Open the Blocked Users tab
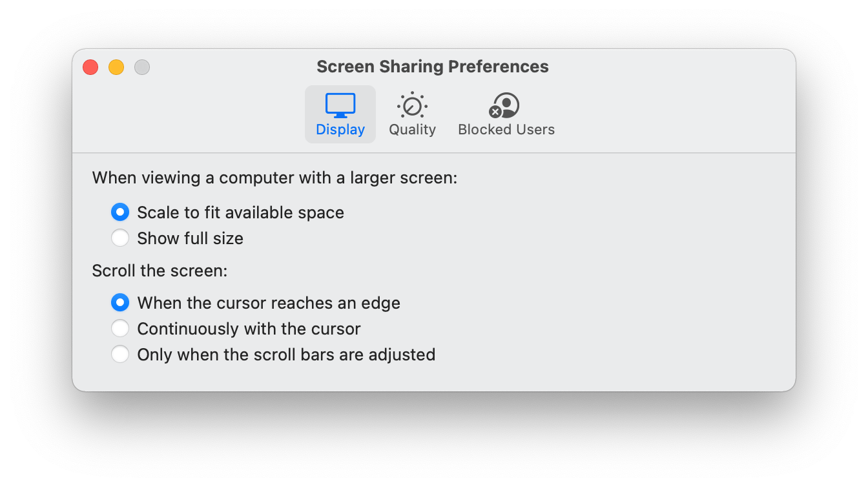Viewport: 868px width, 487px height. click(506, 114)
